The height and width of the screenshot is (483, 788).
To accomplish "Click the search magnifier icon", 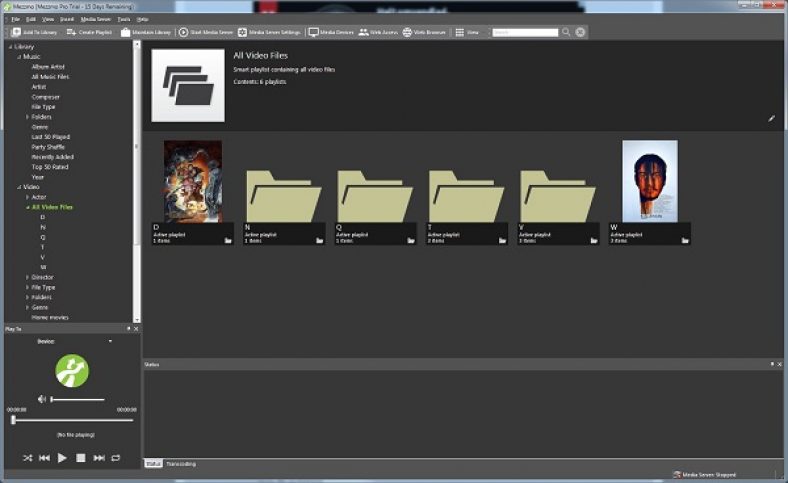I will [566, 32].
